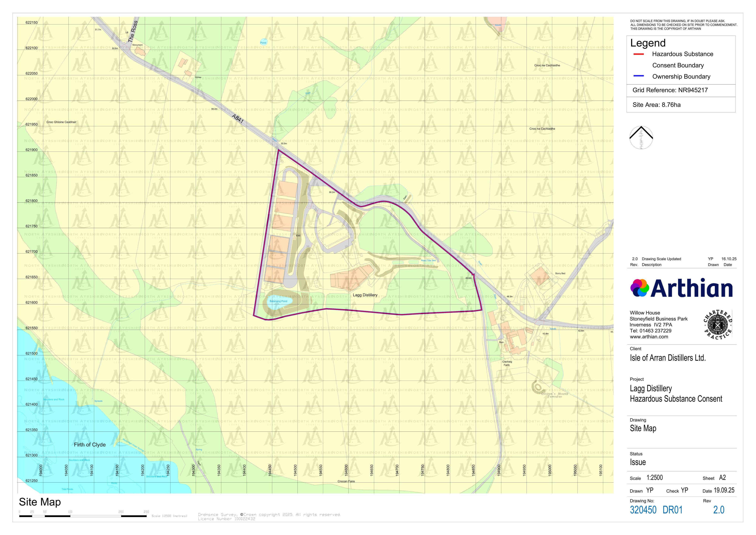Click the red Hazardous Substance legend line
The width and height of the screenshot is (756, 535).
coord(638,54)
